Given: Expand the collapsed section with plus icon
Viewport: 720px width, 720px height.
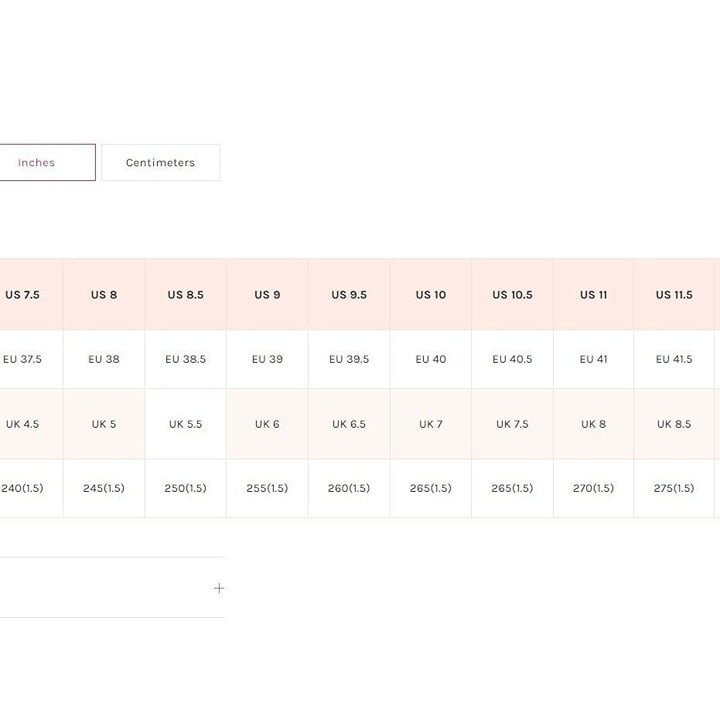Looking at the screenshot, I should [x=219, y=588].
